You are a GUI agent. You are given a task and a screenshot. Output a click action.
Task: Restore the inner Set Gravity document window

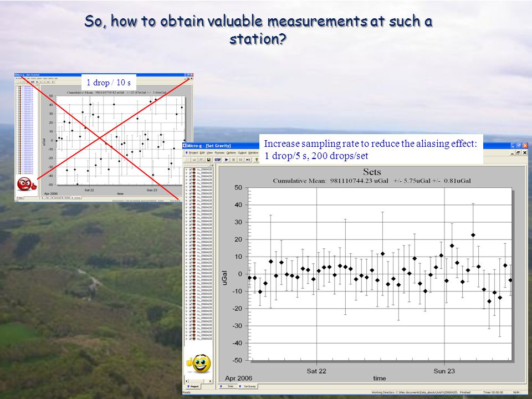[x=519, y=153]
